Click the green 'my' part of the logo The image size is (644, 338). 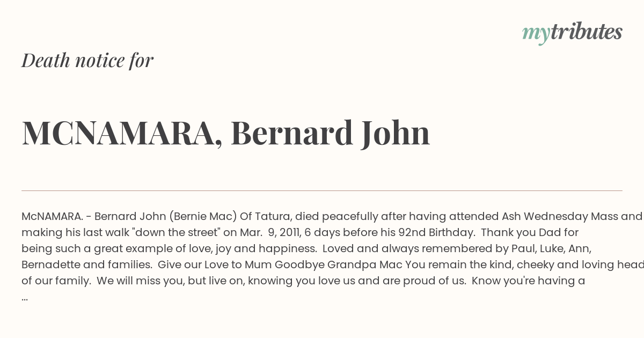click(x=536, y=34)
